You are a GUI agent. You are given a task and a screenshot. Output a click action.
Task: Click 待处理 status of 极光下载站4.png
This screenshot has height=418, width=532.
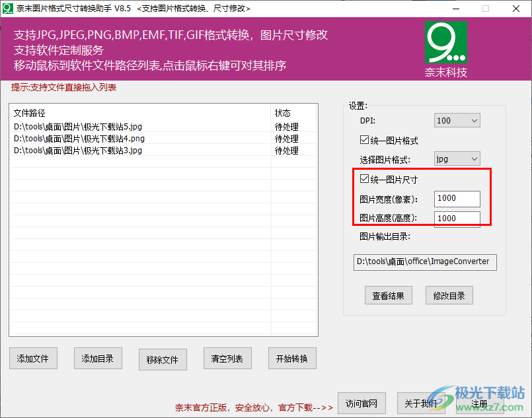(287, 139)
